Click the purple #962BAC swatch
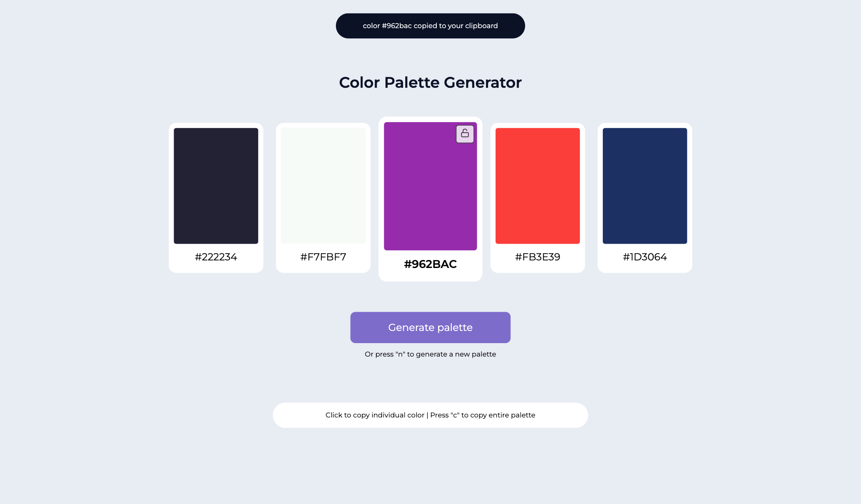Viewport: 861px width, 504px height. [430, 186]
